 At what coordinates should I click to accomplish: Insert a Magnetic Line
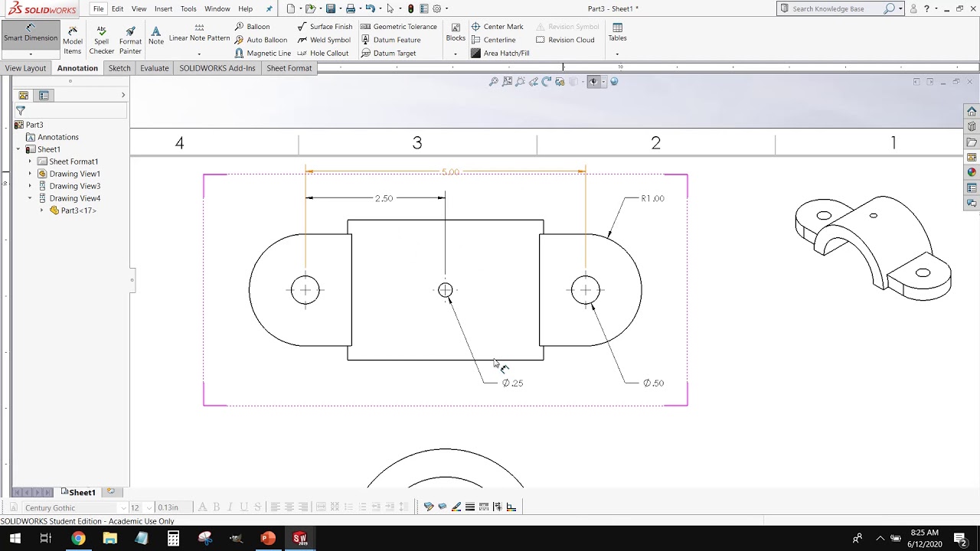263,54
